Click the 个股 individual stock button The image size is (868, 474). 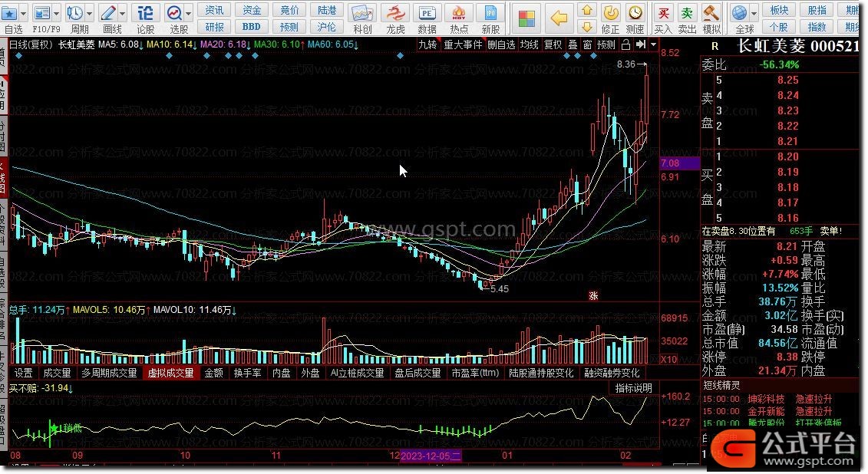point(779,27)
